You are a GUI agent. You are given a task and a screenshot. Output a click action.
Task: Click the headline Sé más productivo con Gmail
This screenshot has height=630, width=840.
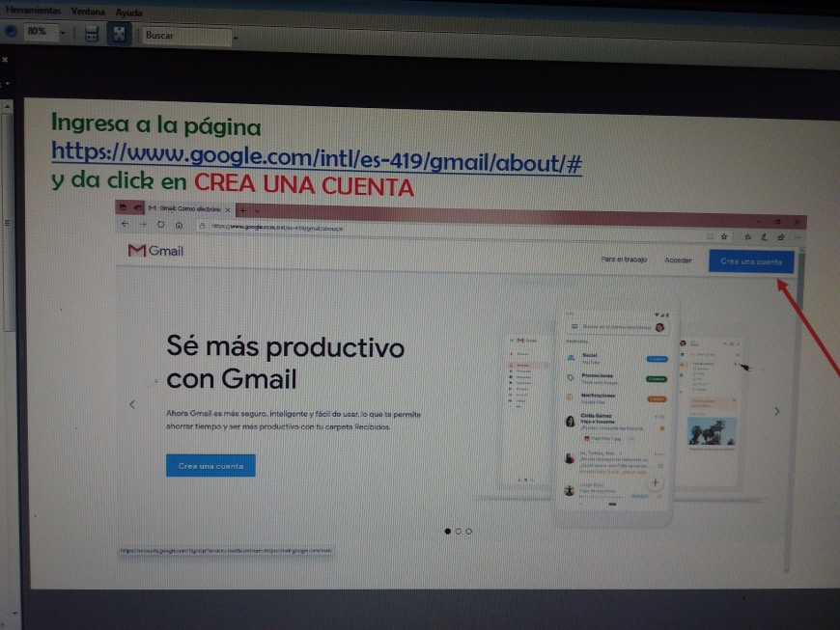point(286,363)
